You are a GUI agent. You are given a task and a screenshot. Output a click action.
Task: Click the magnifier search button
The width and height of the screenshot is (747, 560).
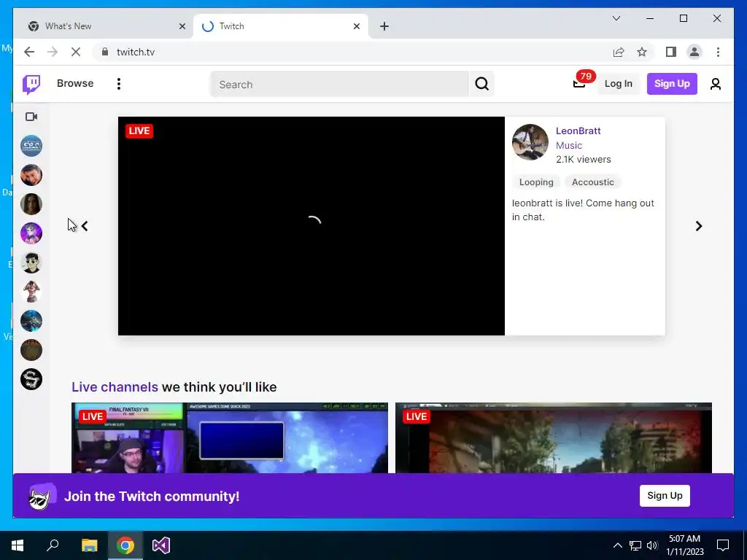click(481, 85)
